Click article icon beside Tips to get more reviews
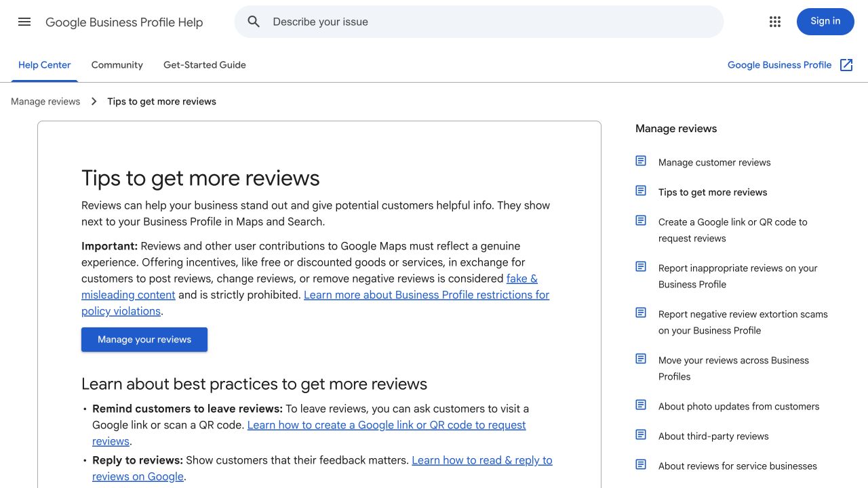Viewport: 868px width, 488px height. point(641,190)
